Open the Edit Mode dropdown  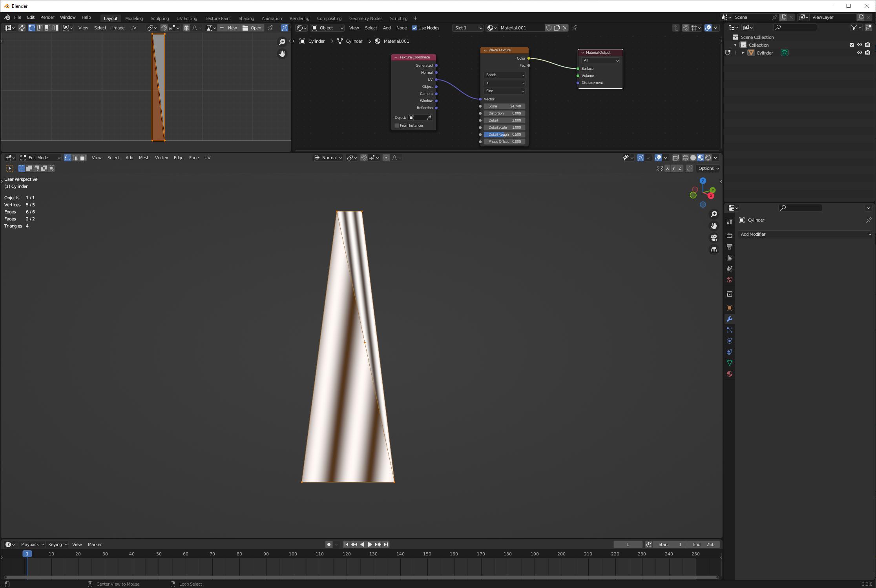[x=40, y=158]
